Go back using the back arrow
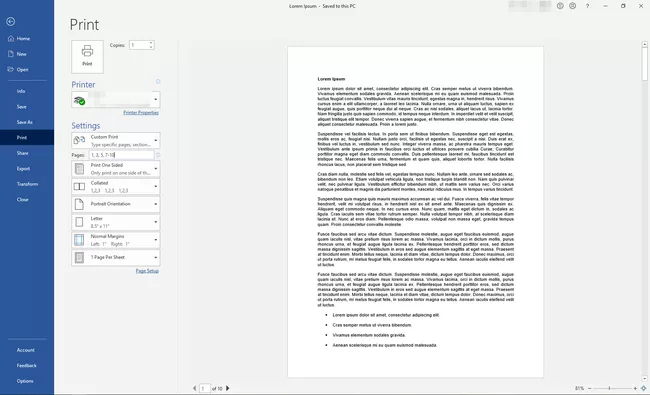Image resolution: width=650 pixels, height=395 pixels. [11, 22]
